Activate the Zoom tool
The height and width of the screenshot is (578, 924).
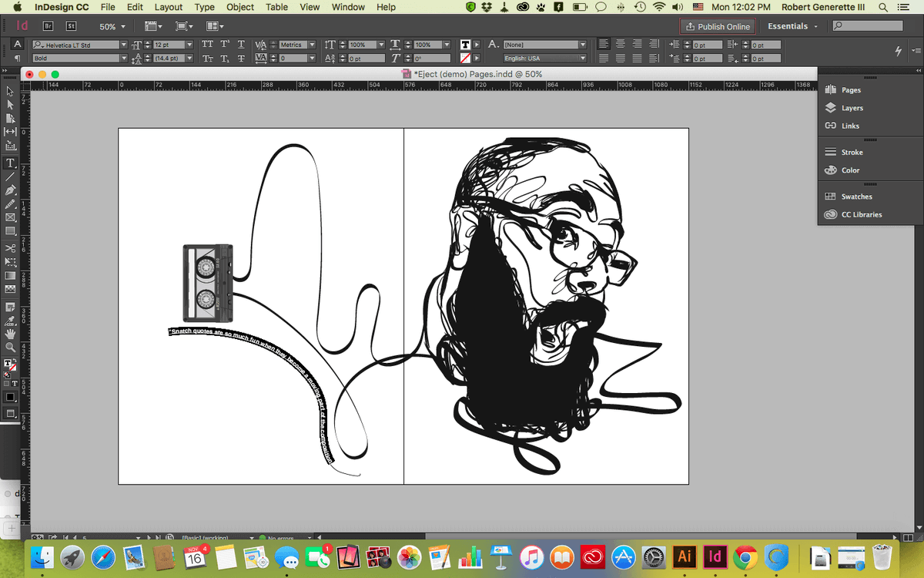pos(11,347)
